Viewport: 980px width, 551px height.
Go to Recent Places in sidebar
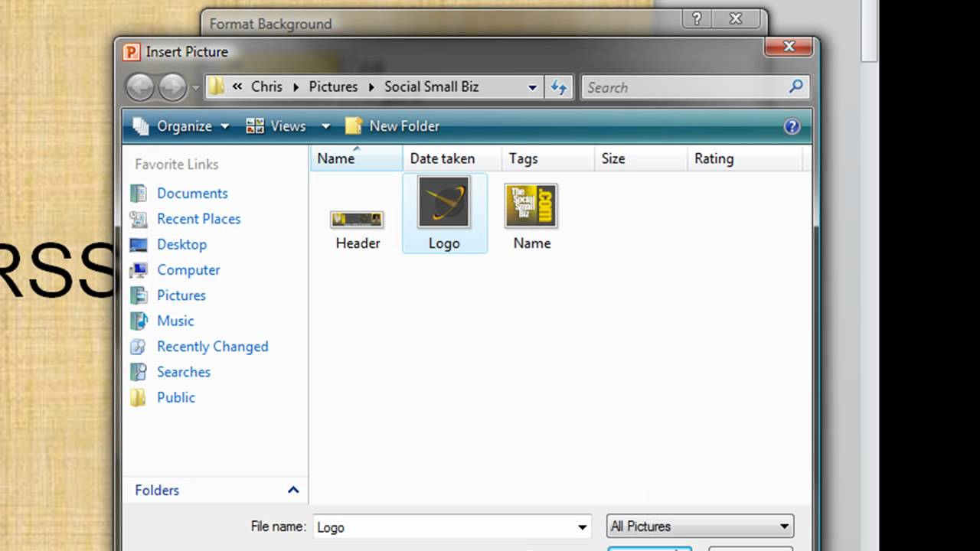[x=198, y=219]
